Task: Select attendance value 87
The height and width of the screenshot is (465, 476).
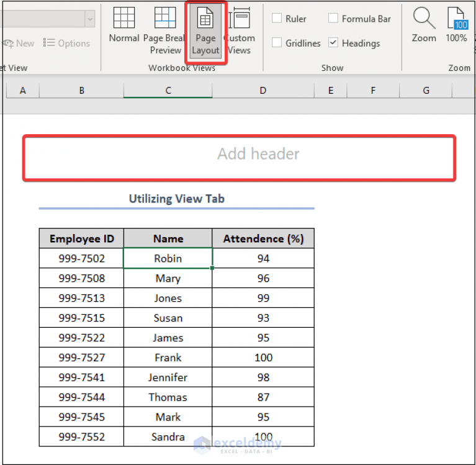Action: pyautogui.click(x=263, y=397)
